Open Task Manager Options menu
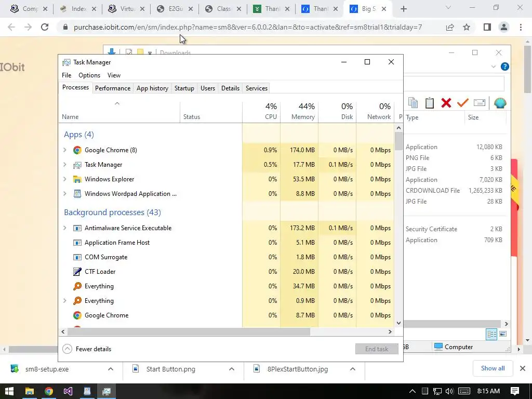This screenshot has width=532, height=399. click(89, 75)
